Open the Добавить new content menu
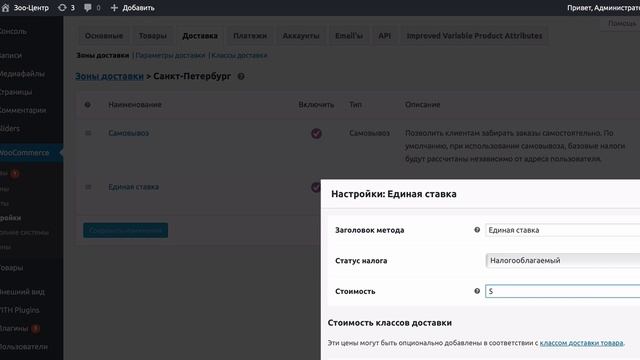 [x=133, y=8]
